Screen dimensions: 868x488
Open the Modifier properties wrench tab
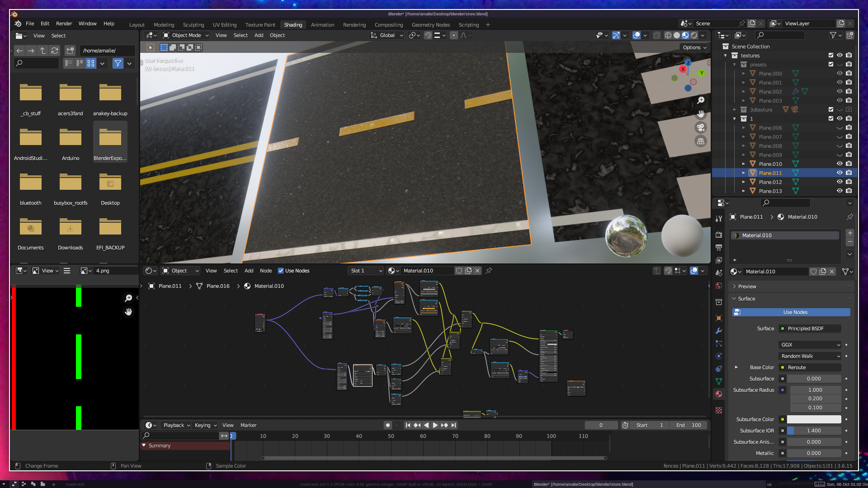pyautogui.click(x=719, y=331)
